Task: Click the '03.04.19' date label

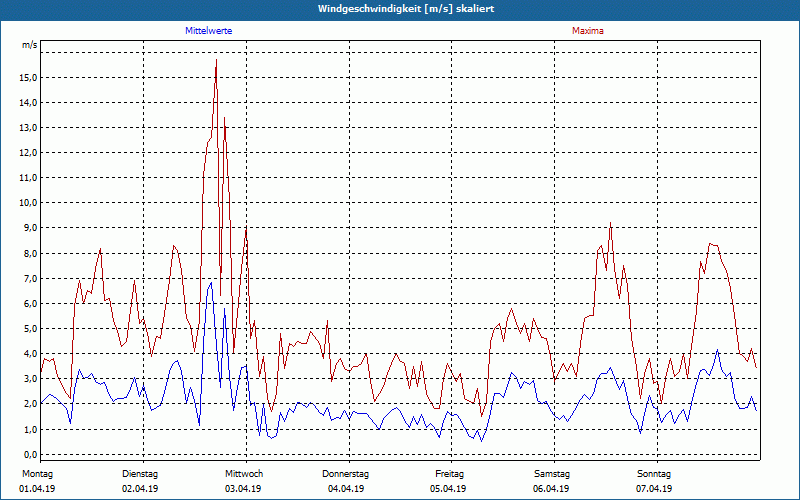Action: [243, 489]
